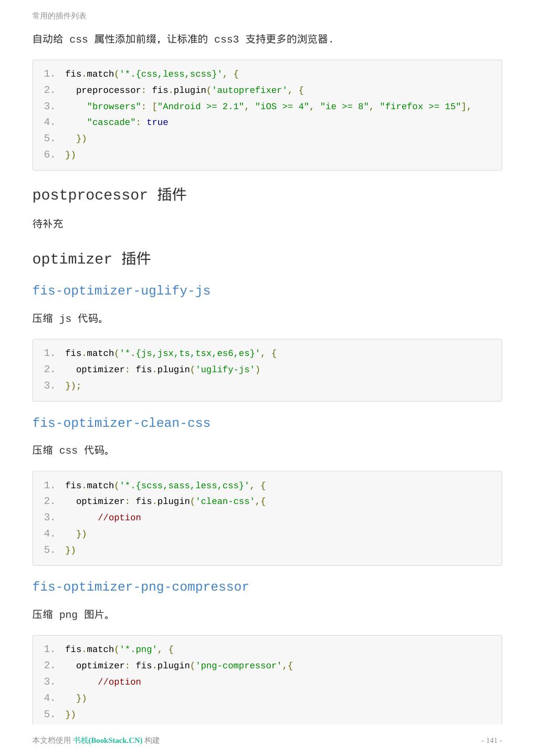Image resolution: width=535 pixels, height=756 pixels.
Task: Click the 'optimizer 插件' heading
Action: click(91, 259)
